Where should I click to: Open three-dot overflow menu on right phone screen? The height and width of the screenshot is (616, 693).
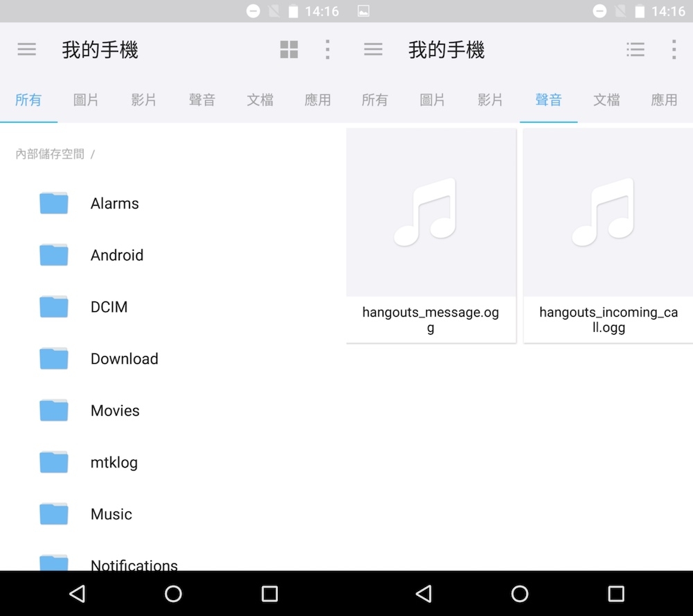click(x=674, y=49)
